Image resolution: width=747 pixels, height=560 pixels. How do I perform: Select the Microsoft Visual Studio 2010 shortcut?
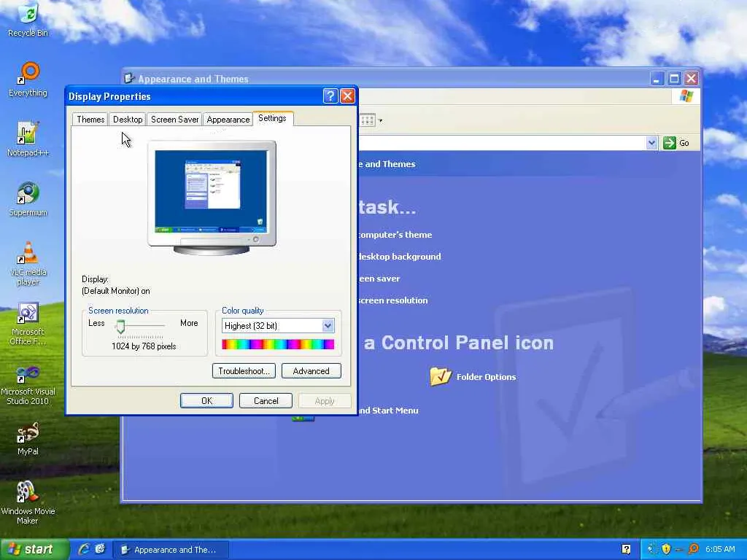(28, 385)
